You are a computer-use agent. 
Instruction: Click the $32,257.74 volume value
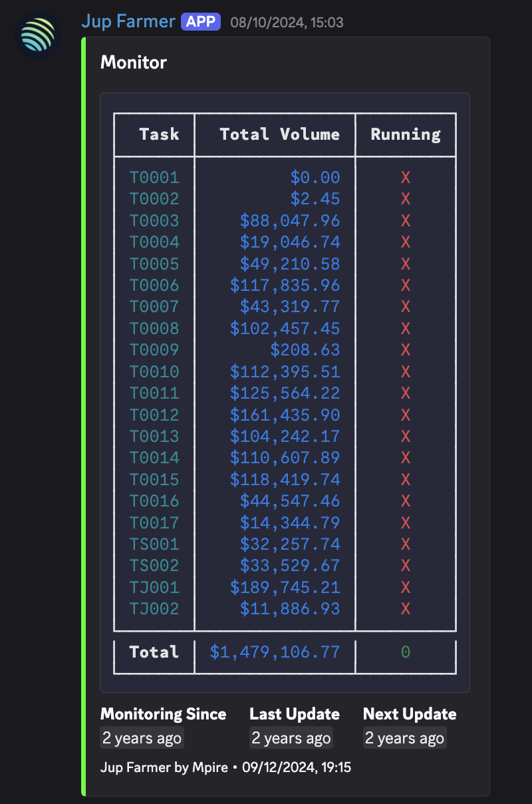(290, 544)
